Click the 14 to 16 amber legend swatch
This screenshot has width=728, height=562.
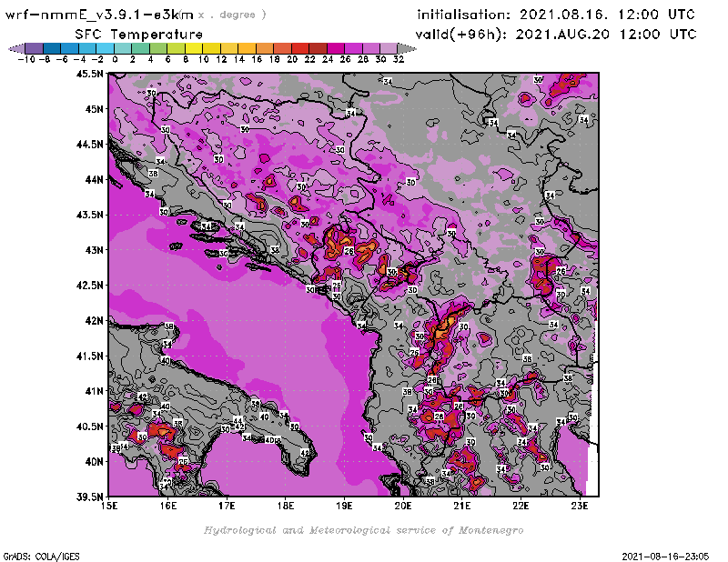coord(247,48)
